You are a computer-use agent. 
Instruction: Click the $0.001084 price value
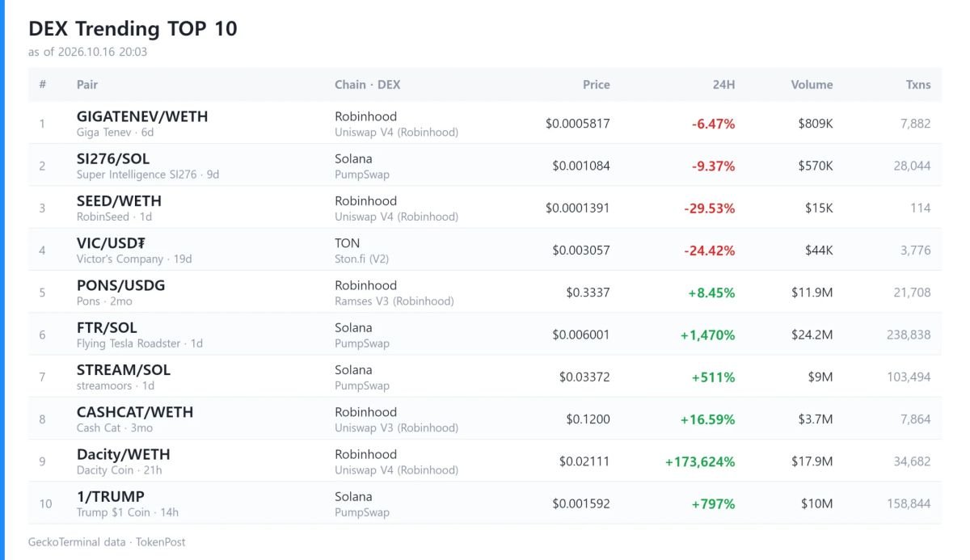click(x=581, y=166)
